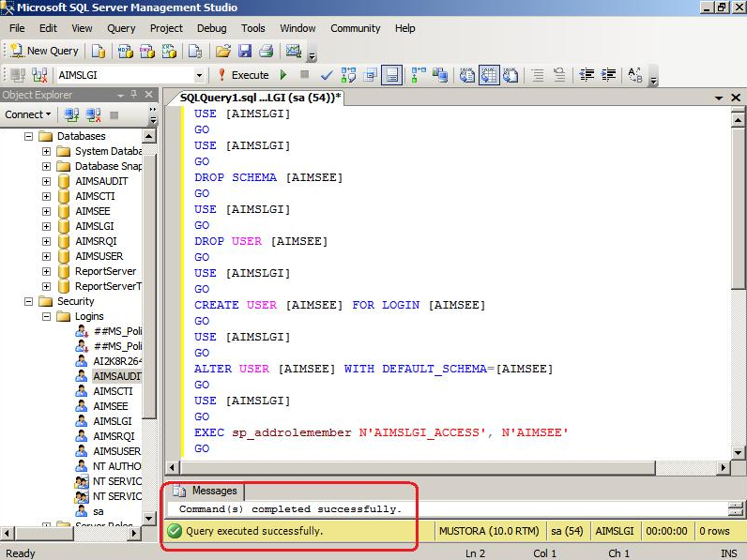
Task: Open the SQL editor toolbar options arrow
Action: (653, 81)
